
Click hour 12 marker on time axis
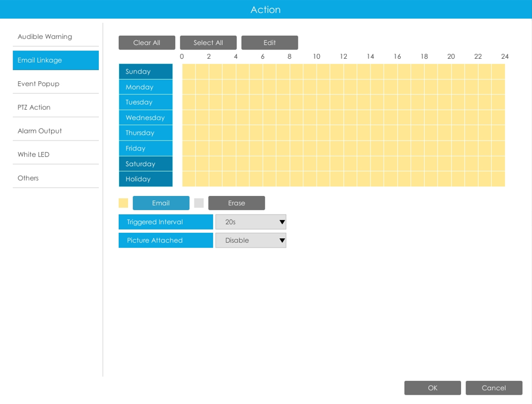pyautogui.click(x=343, y=57)
